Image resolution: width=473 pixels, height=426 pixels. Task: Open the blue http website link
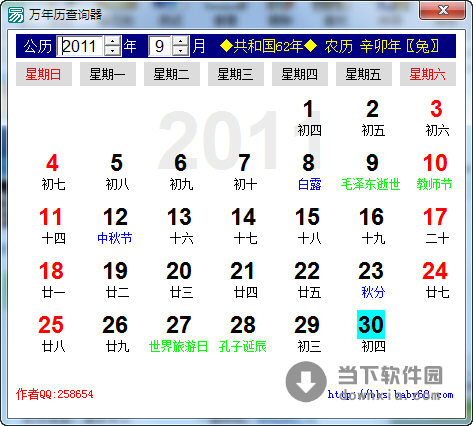click(x=390, y=395)
